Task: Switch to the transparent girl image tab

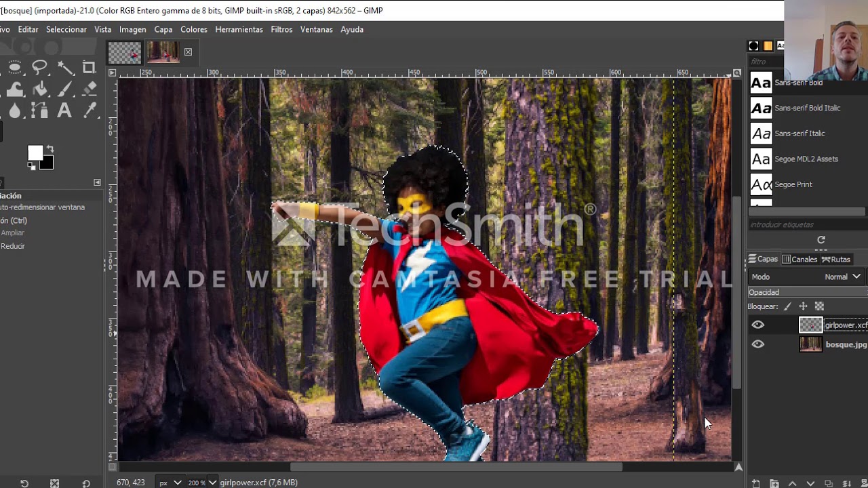Action: coord(125,52)
